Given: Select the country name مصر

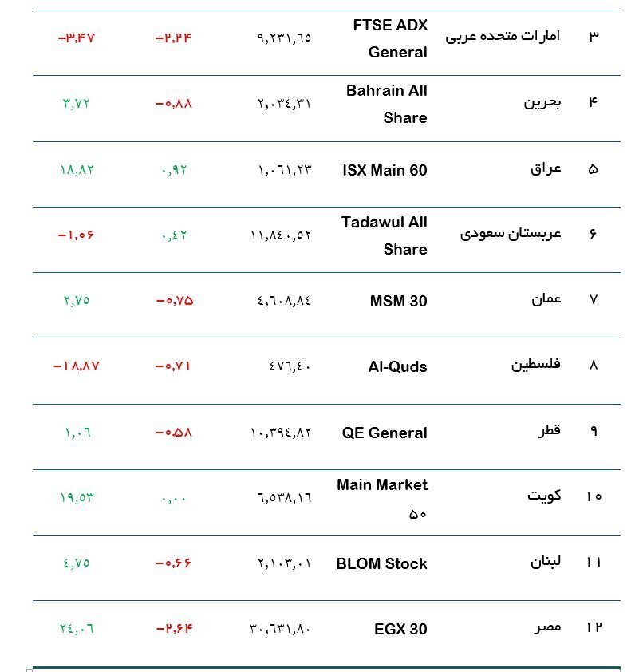Looking at the screenshot, I should coord(547,627).
